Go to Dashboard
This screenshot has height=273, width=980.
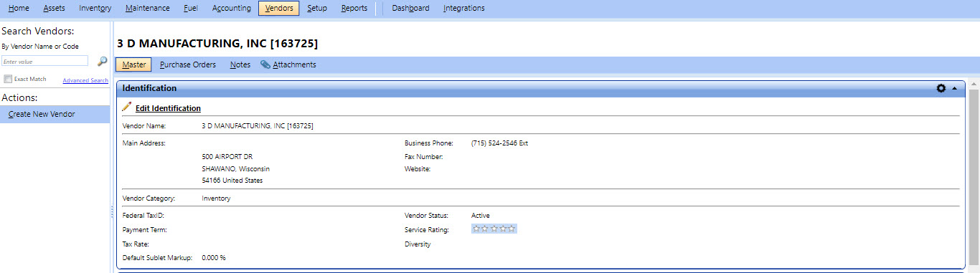point(410,9)
